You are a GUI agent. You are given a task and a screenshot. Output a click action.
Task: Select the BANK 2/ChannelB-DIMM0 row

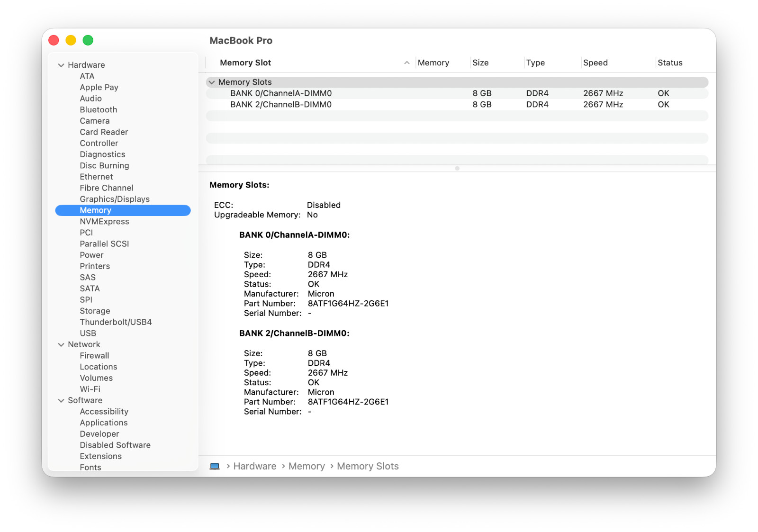coord(457,104)
